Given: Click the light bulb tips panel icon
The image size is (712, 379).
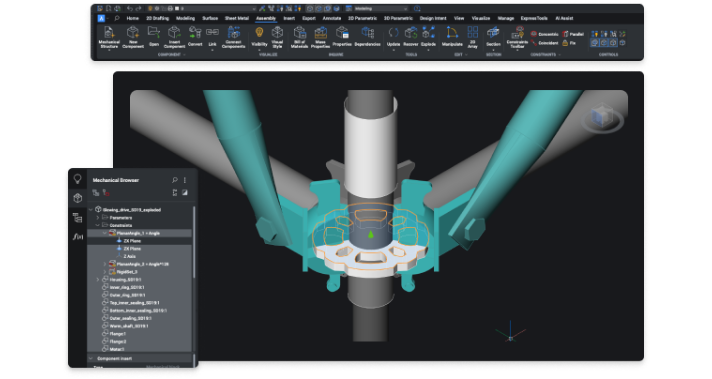Looking at the screenshot, I should (x=78, y=179).
